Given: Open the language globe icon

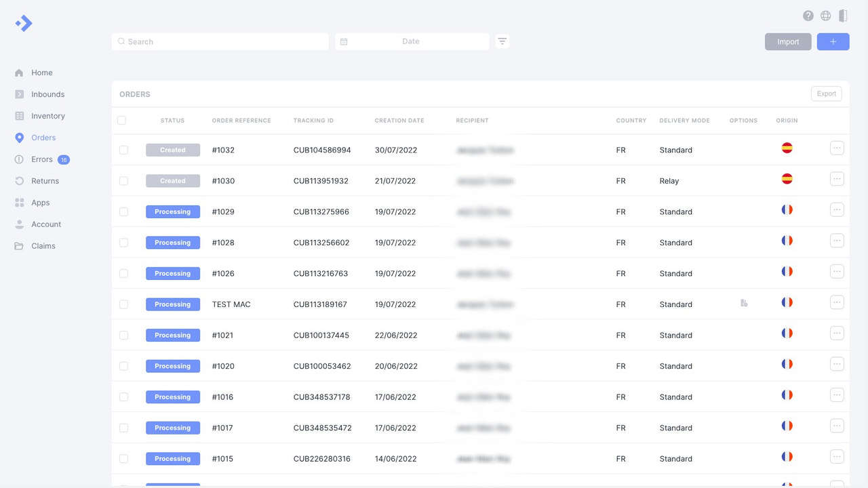Looking at the screenshot, I should 826,16.
